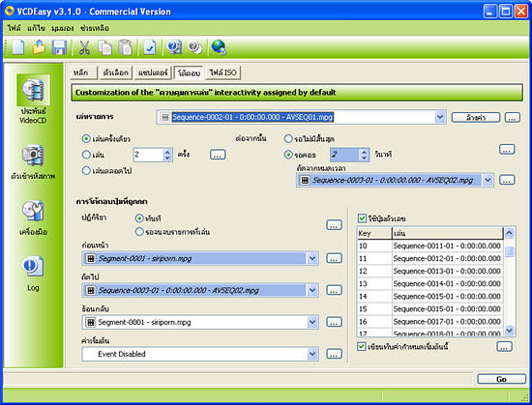Expand the return Segment-0001 dropdown

pos(312,322)
